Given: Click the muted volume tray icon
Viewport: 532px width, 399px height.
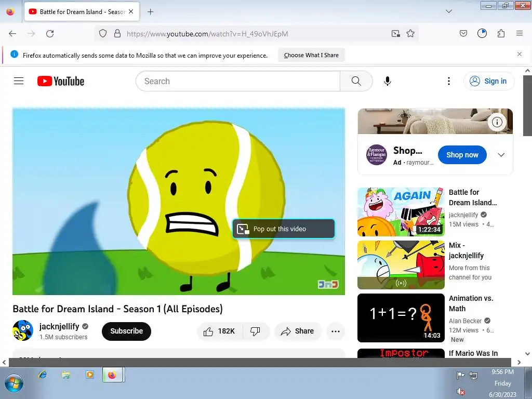Looking at the screenshot, I should 460,392.
